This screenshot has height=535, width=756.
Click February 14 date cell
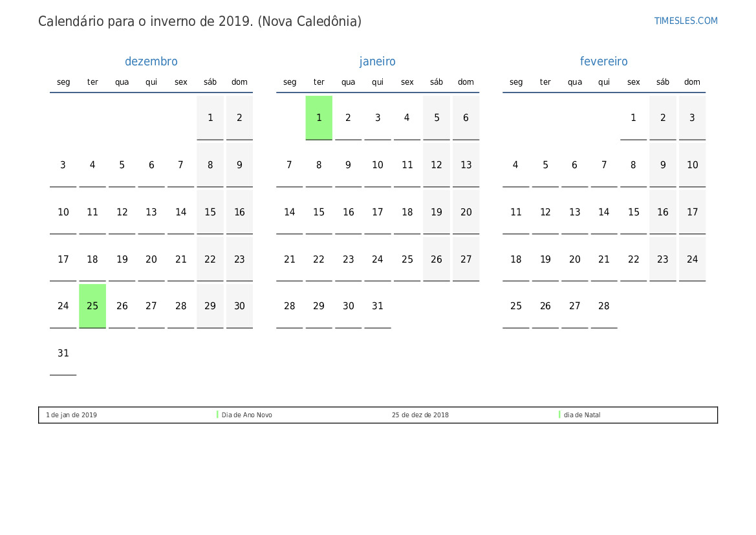pos(603,212)
